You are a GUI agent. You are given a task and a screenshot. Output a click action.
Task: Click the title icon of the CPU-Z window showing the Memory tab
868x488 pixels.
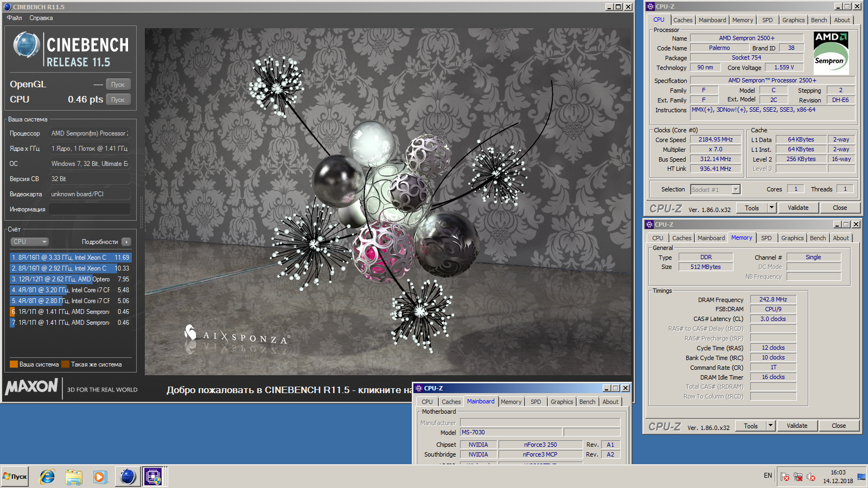pos(649,224)
